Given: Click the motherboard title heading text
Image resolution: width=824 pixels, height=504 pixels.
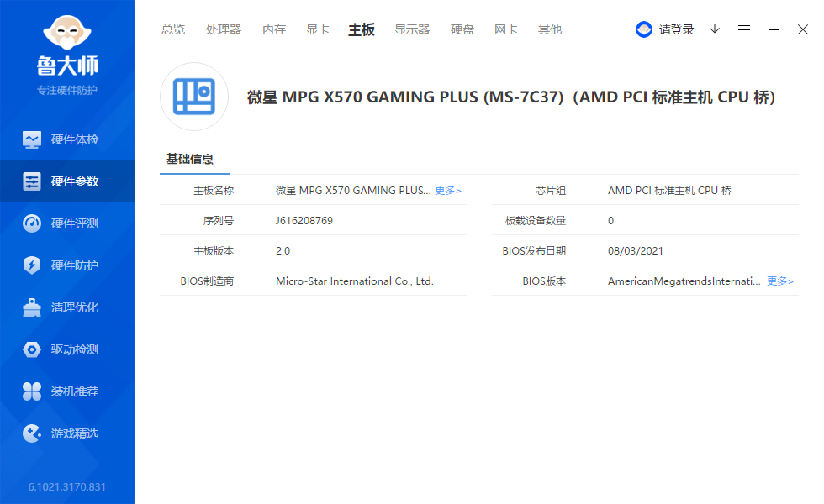Looking at the screenshot, I should tap(511, 97).
